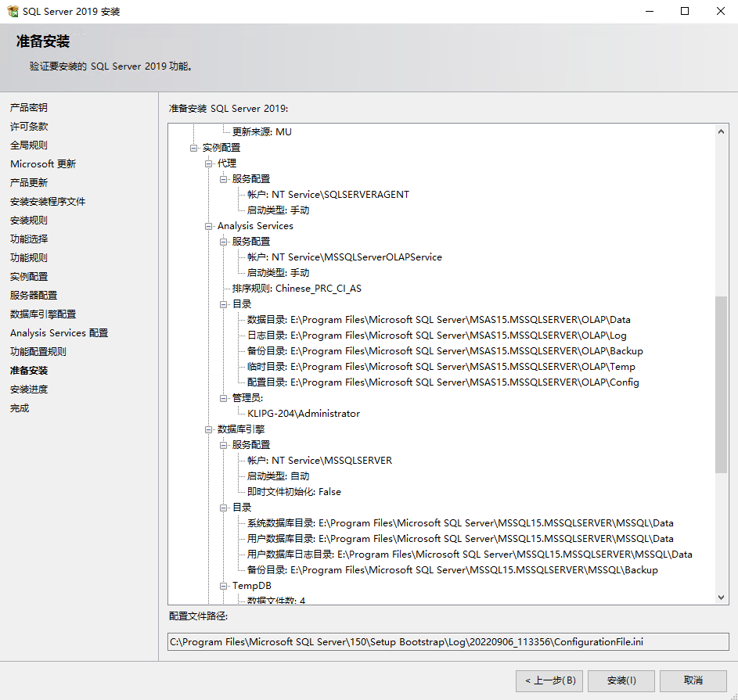Collapse the 管理员 tree node
This screenshot has height=700, width=738.
(224, 398)
